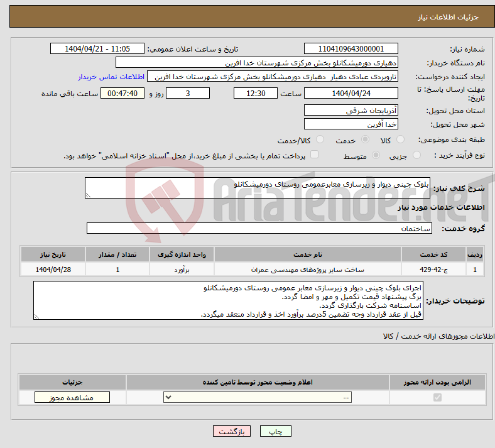This screenshot has width=495, height=448.
Task: Toggle the mandatory permit checkbox
Action: tap(438, 397)
